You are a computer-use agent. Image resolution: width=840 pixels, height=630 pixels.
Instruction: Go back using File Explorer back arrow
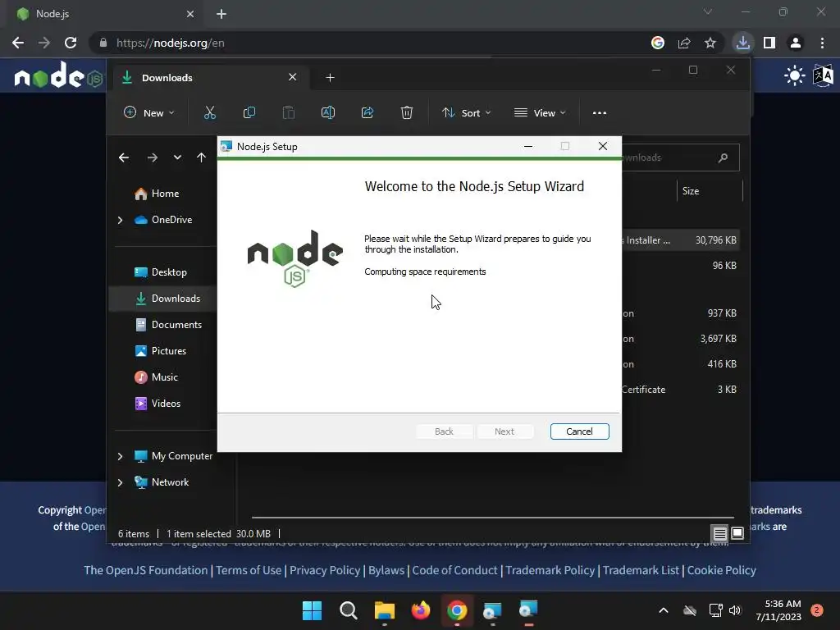[124, 157]
